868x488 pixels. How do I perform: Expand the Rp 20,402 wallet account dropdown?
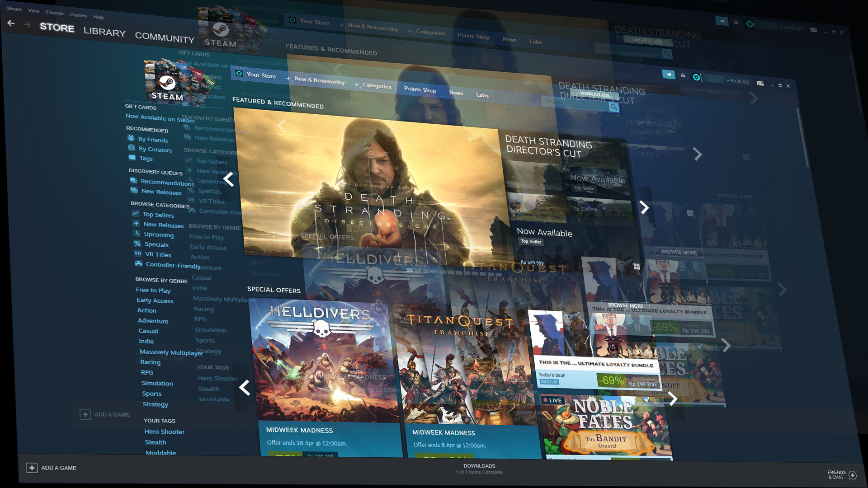[x=738, y=81]
